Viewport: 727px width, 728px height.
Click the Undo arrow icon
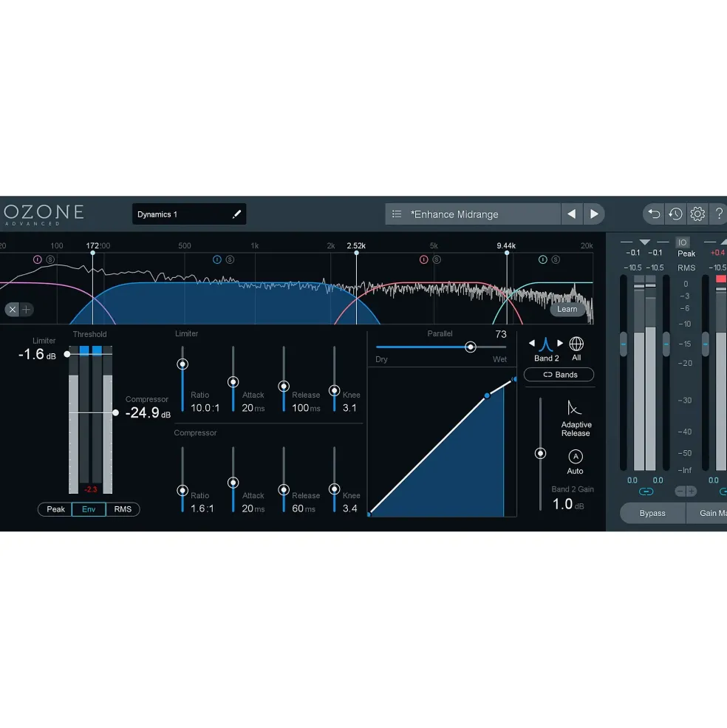(x=654, y=214)
